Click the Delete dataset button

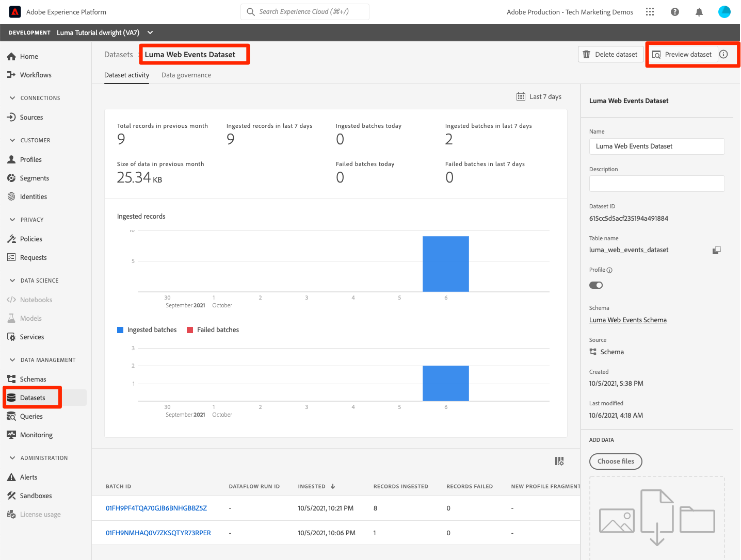[x=611, y=54]
